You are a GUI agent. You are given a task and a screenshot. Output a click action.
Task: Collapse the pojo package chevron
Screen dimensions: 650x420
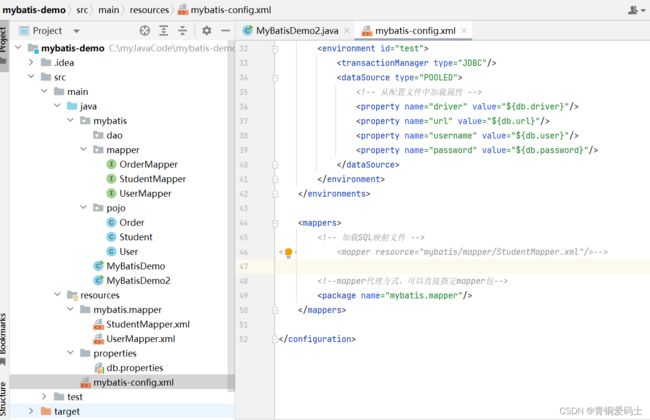click(x=84, y=207)
